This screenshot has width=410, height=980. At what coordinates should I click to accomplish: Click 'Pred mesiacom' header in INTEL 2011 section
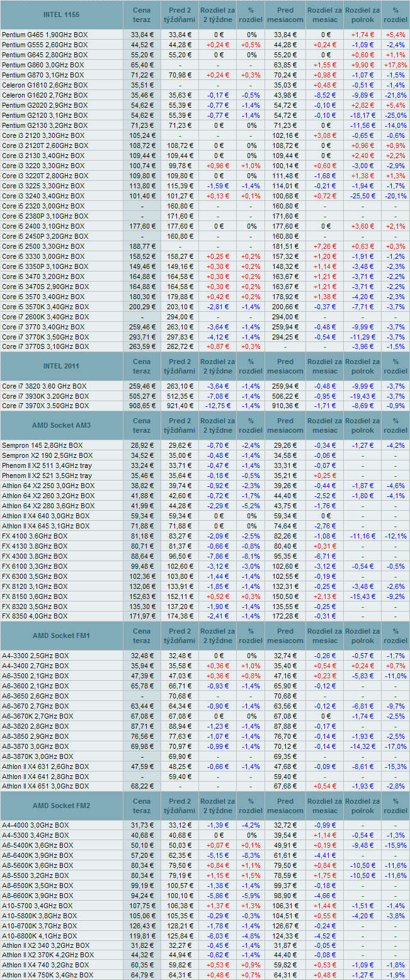click(285, 366)
